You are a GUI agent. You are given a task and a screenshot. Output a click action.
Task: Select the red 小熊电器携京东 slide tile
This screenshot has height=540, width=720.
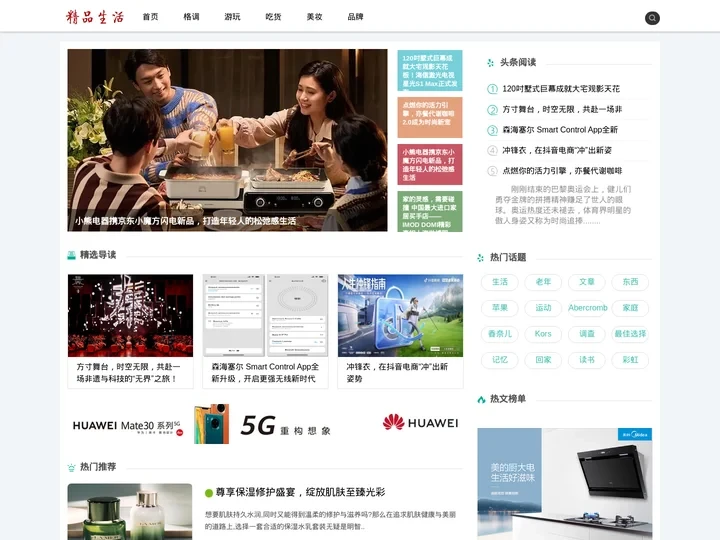430,164
